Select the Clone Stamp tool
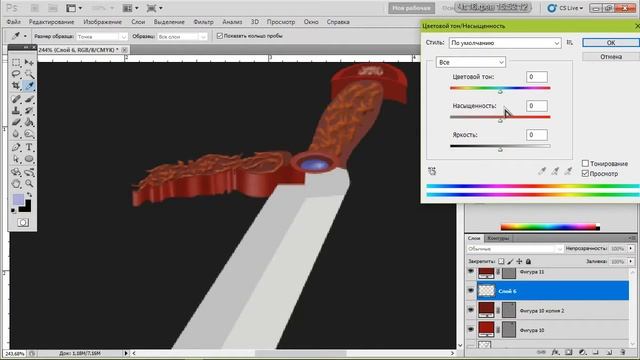 pyautogui.click(x=16, y=111)
